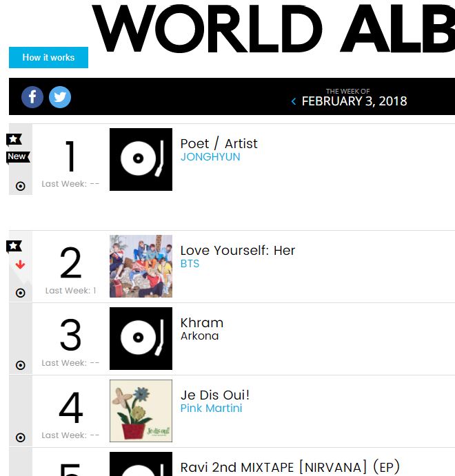The height and width of the screenshot is (476, 455).
Task: Open JONGHYUN artist link
Action: (x=210, y=156)
